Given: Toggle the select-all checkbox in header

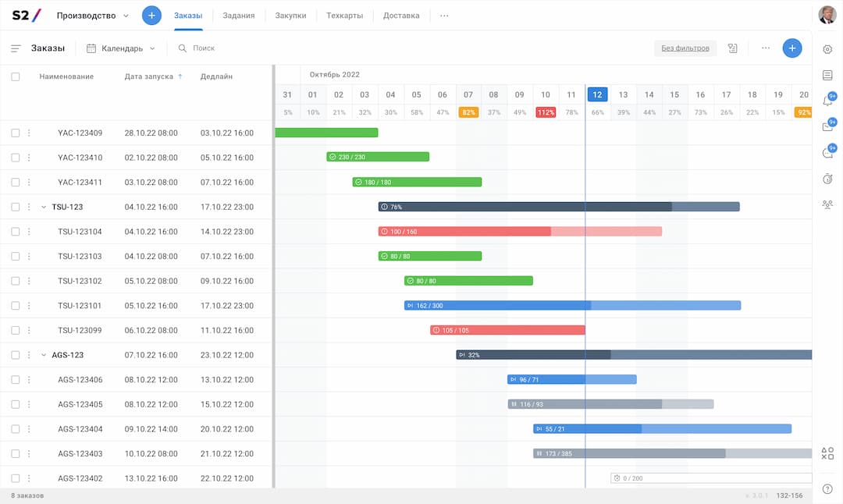Looking at the screenshot, I should 16,76.
